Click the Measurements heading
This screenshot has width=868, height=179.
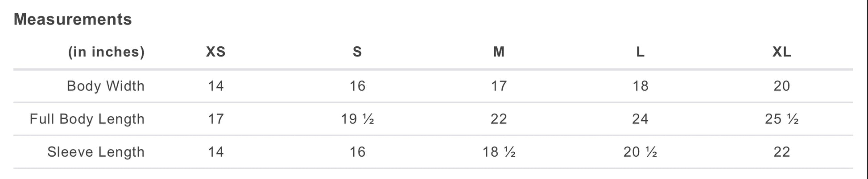tap(73, 19)
